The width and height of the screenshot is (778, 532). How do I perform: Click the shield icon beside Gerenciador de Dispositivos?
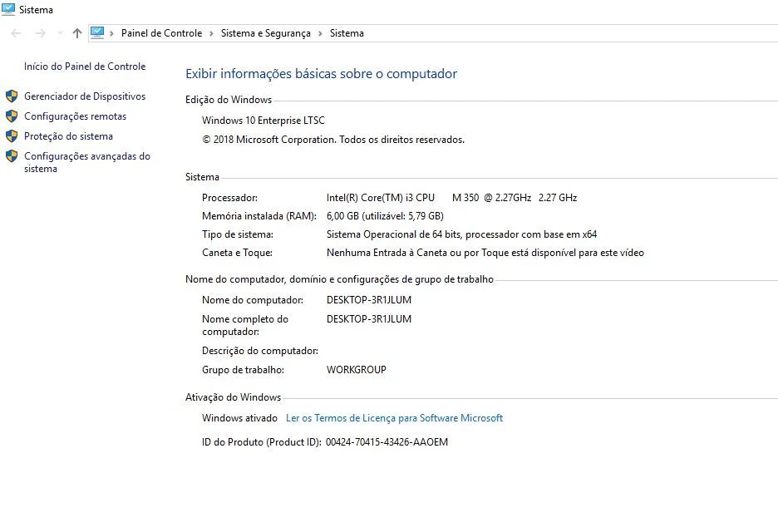pyautogui.click(x=12, y=96)
